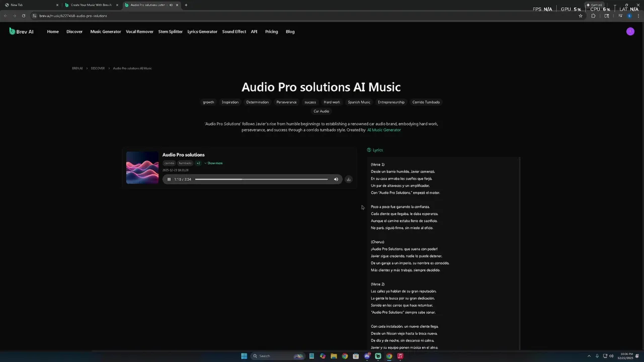The height and width of the screenshot is (362, 644).
Task: Open the Stem Splitter tool
Action: coord(171,32)
